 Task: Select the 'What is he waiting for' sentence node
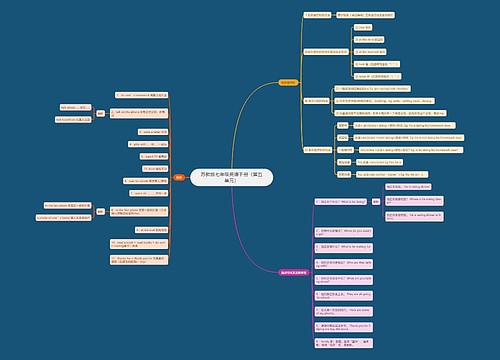[344, 248]
